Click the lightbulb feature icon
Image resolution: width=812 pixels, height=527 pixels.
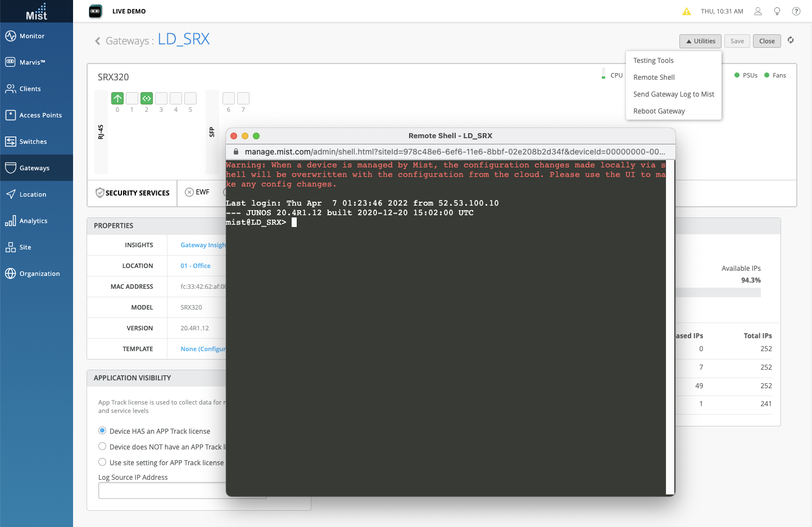[x=777, y=11]
